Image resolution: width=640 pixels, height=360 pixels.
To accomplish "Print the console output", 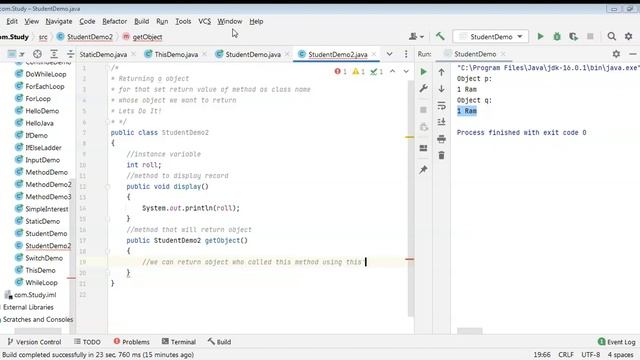I will (441, 139).
